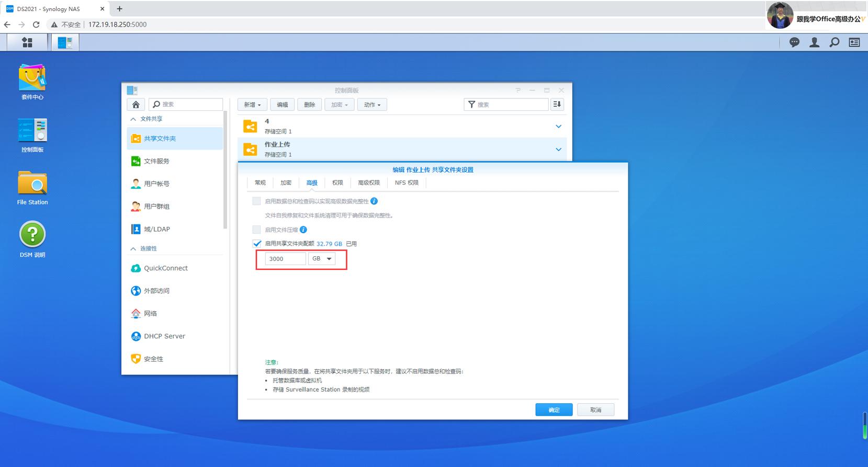This screenshot has width=868, height=467.
Task: Select the 高级 tab
Action: [312, 183]
